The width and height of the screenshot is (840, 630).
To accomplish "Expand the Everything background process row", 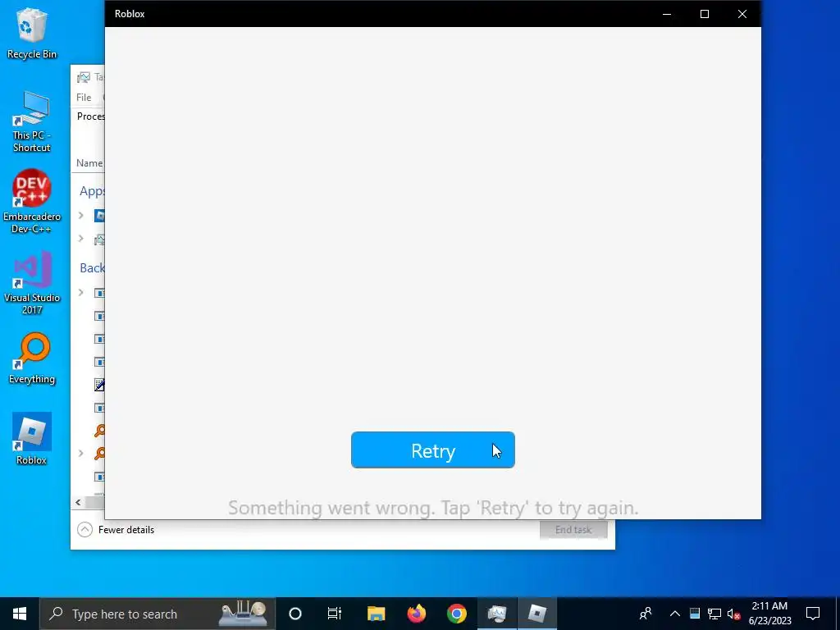I will 81,453.
